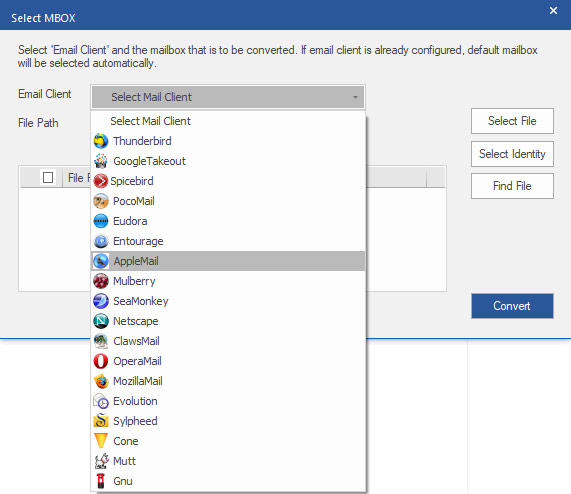This screenshot has width=571, height=494.
Task: Select Mutt entry
Action: click(x=228, y=461)
